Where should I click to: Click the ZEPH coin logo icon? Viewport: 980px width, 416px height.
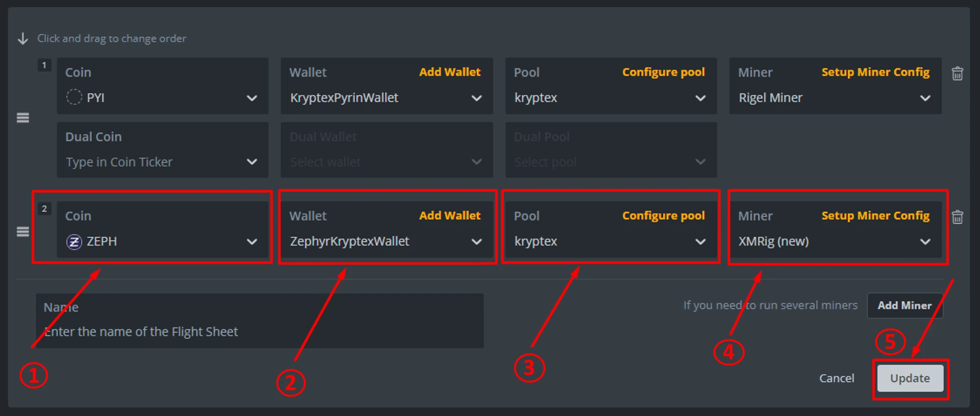pos(74,242)
